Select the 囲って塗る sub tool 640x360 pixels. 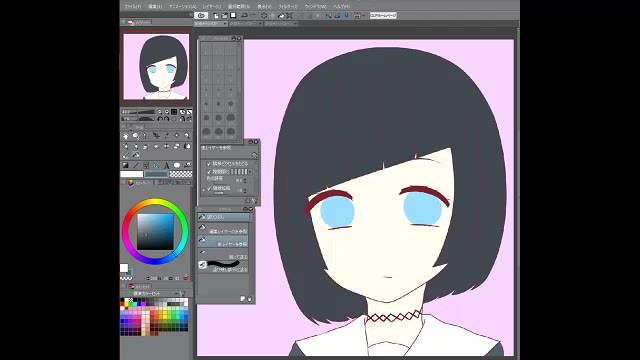click(x=223, y=253)
